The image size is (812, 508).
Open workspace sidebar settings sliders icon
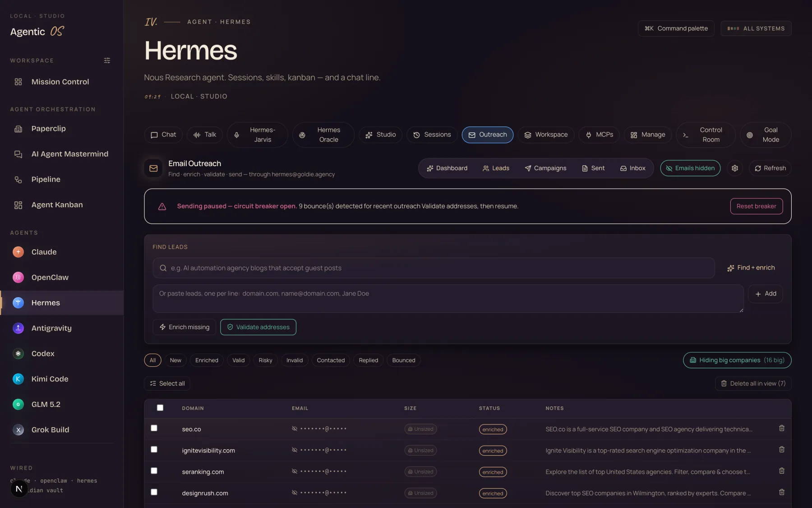(107, 61)
